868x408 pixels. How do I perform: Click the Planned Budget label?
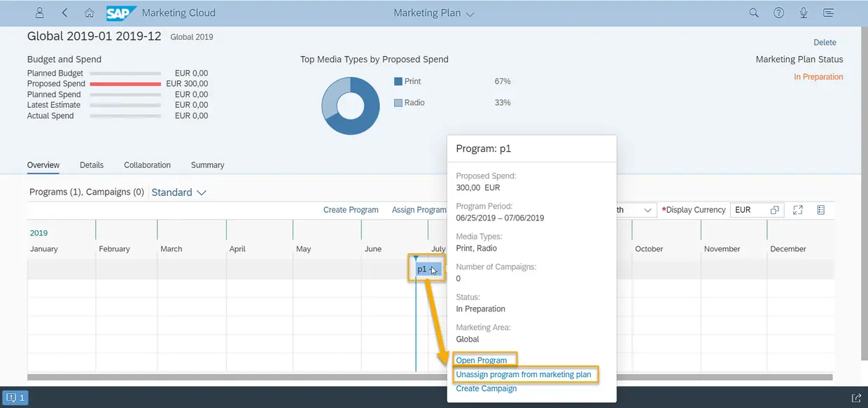coord(55,73)
